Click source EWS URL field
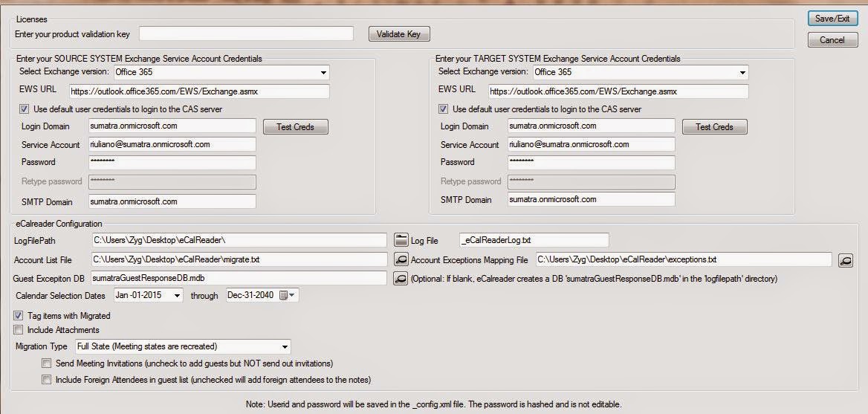 tap(199, 91)
